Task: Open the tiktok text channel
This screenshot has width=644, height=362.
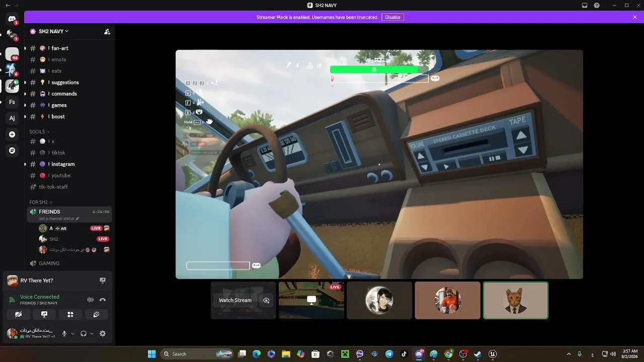Action: [x=70, y=153]
